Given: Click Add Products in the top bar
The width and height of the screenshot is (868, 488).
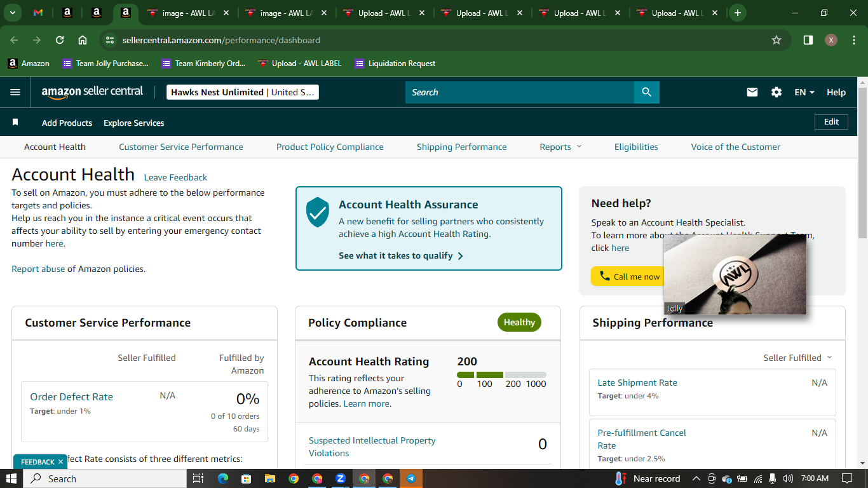Looking at the screenshot, I should (x=67, y=123).
